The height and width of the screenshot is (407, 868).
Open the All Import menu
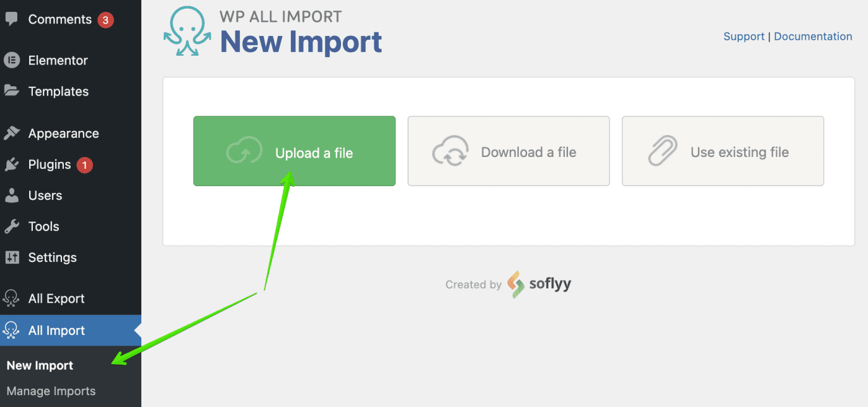[56, 331]
